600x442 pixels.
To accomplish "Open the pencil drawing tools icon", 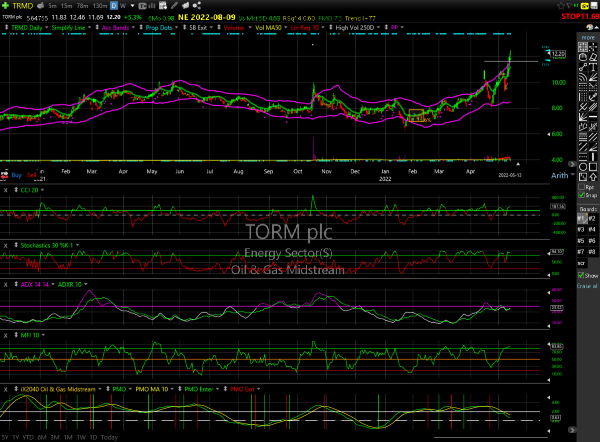I will coord(174,5).
